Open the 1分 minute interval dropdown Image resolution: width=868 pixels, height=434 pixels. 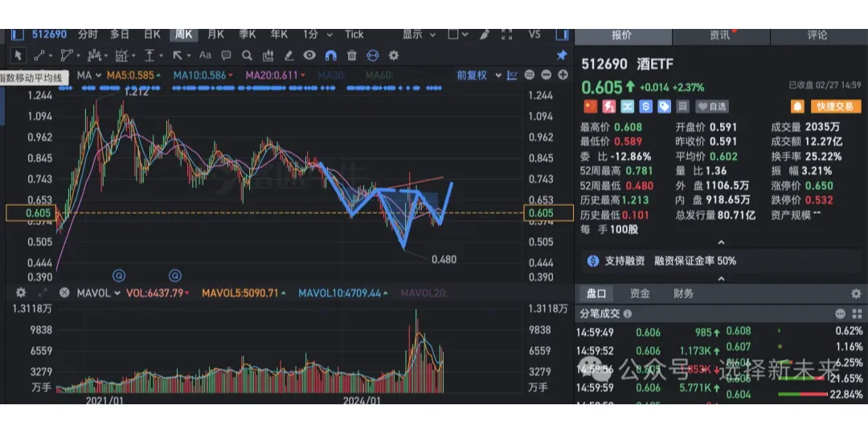click(x=317, y=35)
